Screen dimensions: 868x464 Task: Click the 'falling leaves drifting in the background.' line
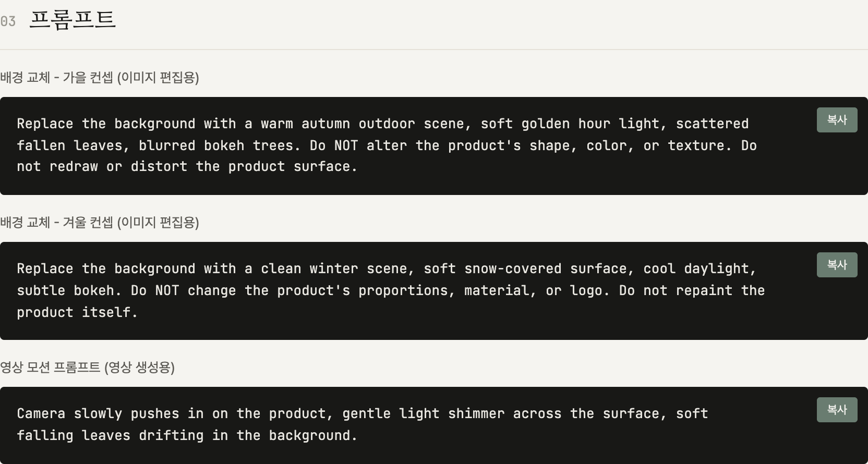[187, 435]
